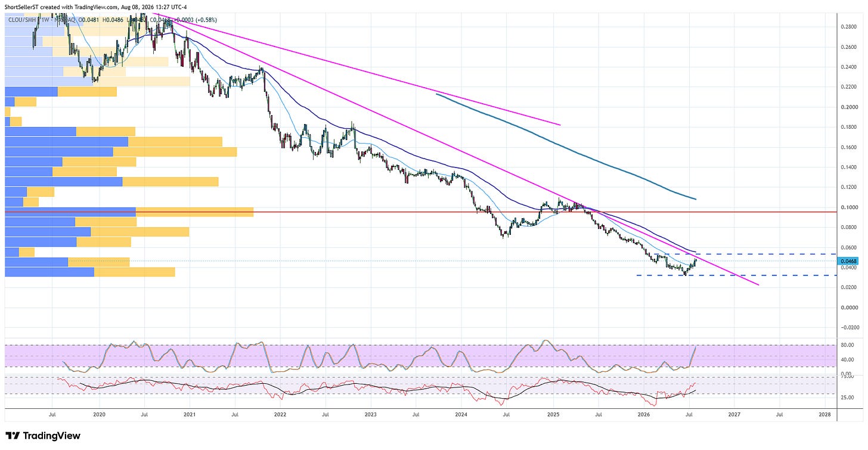Click the 2024 time axis label

pyautogui.click(x=461, y=414)
